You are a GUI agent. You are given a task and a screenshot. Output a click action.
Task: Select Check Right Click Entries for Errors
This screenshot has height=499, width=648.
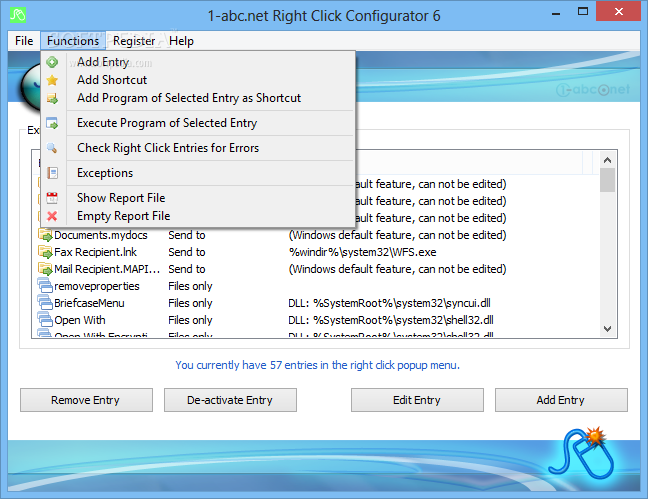click(x=198, y=148)
